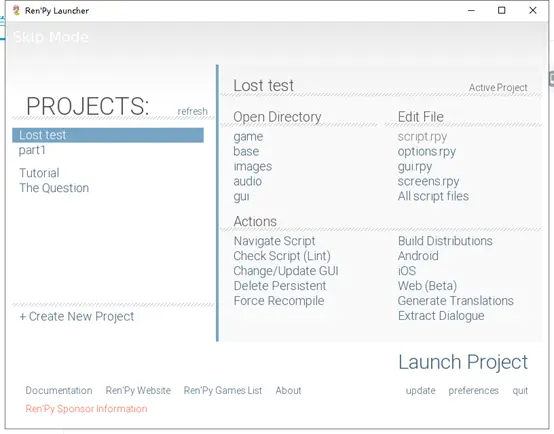Screen dimensions: 554x434
Task: Click the Ren'Py Launcher title bar icon
Action: click(x=16, y=11)
